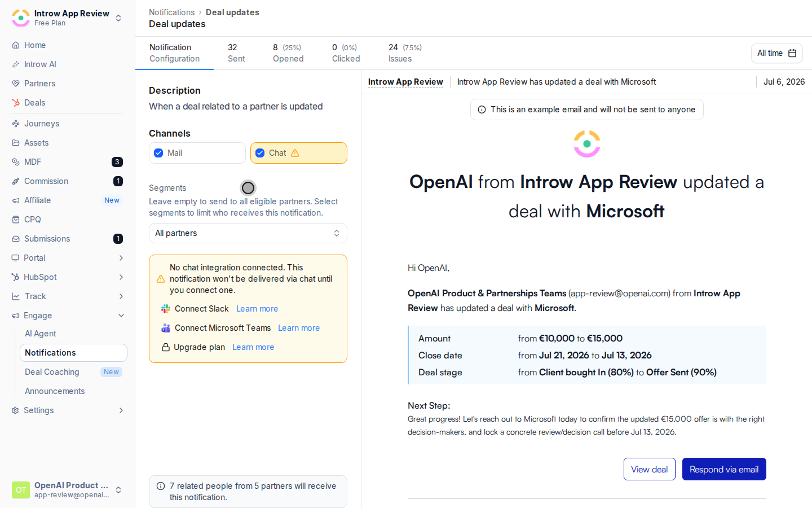Viewport: 812px width, 508px height.
Task: Uncheck the Mail channel checkbox
Action: 158,153
